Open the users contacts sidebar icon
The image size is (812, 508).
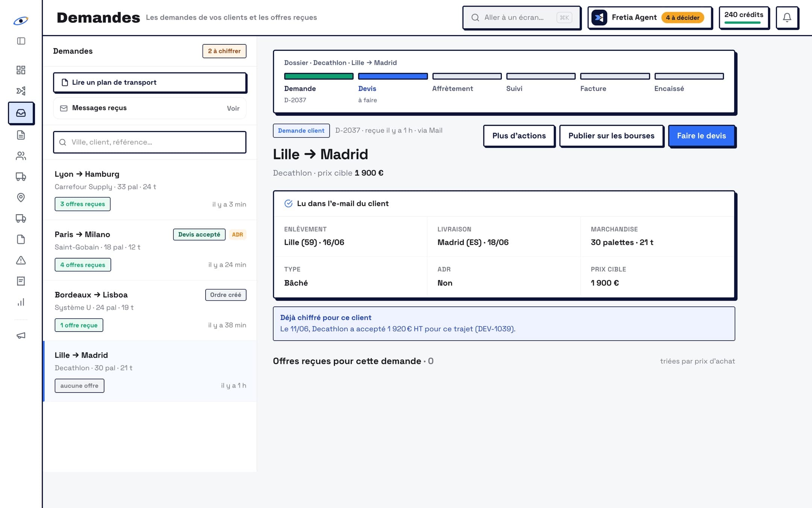pos(21,156)
